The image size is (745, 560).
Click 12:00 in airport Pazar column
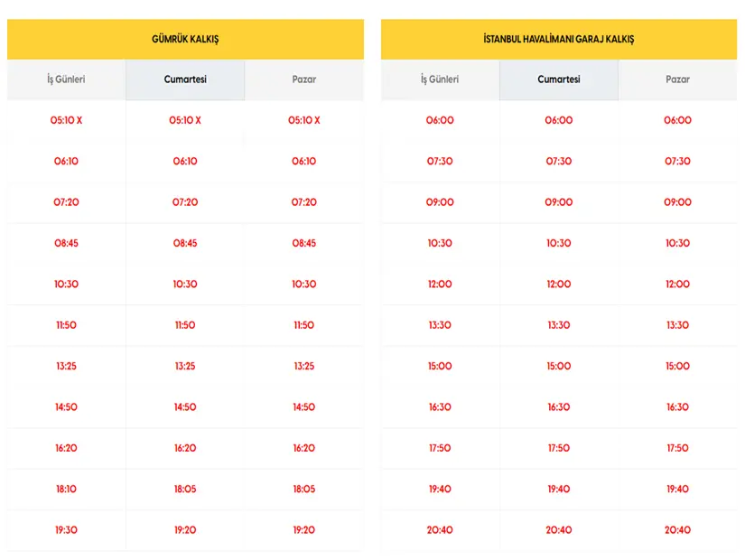click(677, 285)
